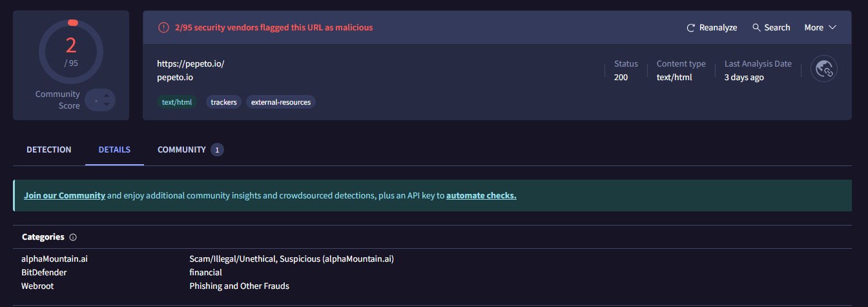868x307 pixels.
Task: Expand the More dropdown menu
Action: (x=820, y=28)
